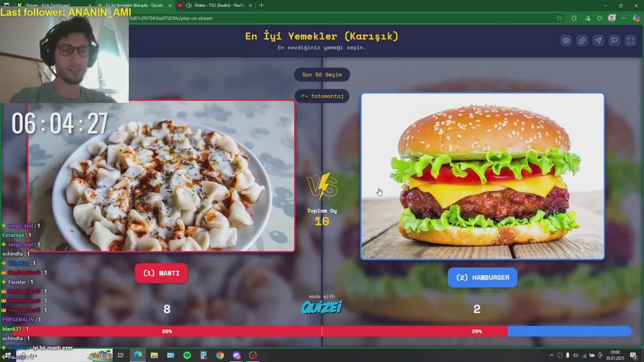Image resolution: width=644 pixels, height=362 pixels.
Task: Click the VS lightning emblem
Action: 322,186
